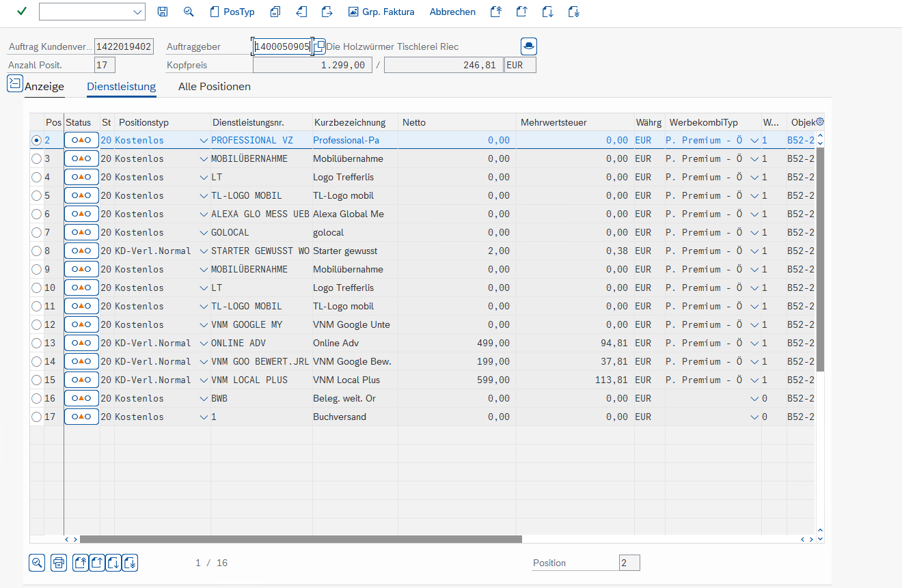Open Positionstyp dropdown for position 13

204,343
